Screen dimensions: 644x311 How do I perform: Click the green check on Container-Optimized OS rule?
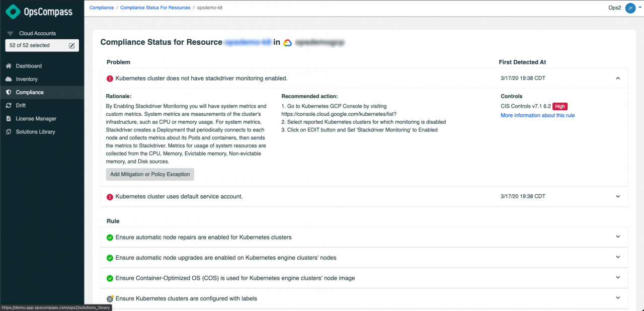click(110, 278)
